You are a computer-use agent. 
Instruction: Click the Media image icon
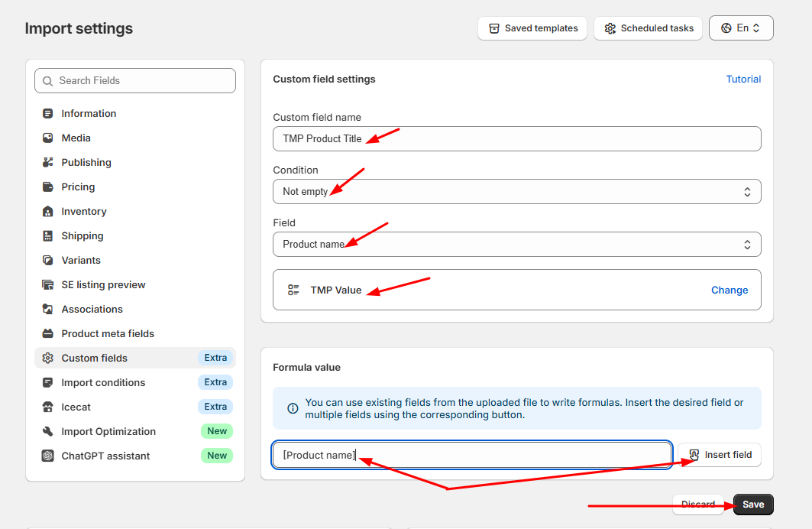pos(47,138)
